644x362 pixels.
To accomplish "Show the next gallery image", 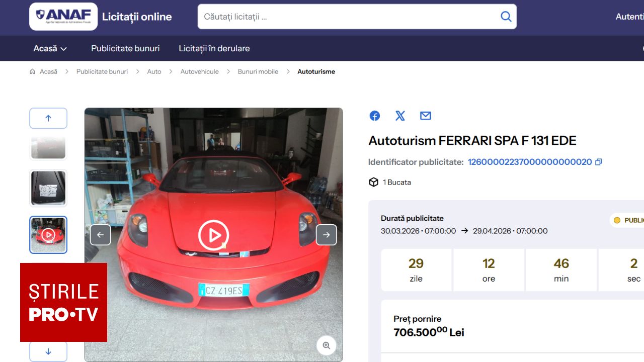I will pos(327,235).
